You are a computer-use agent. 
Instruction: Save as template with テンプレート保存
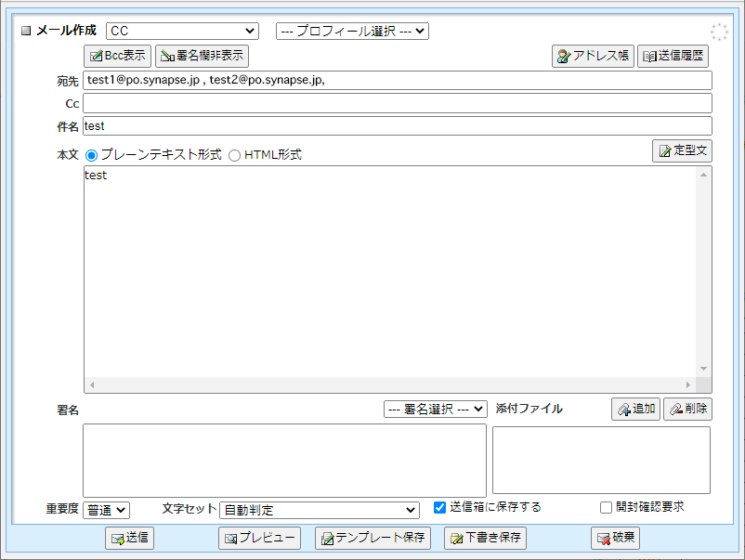click(372, 539)
